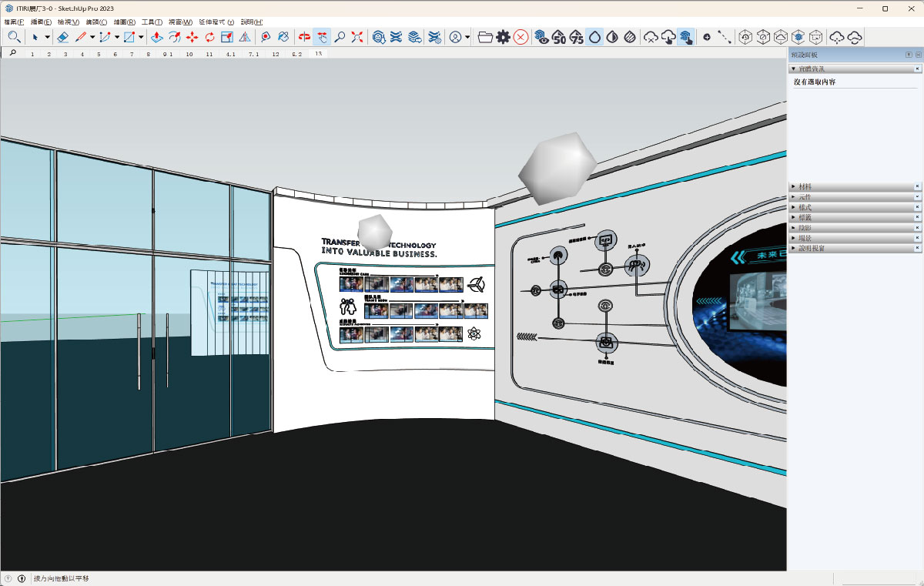Expand the 材料 panel
924x586 pixels.
(805, 186)
